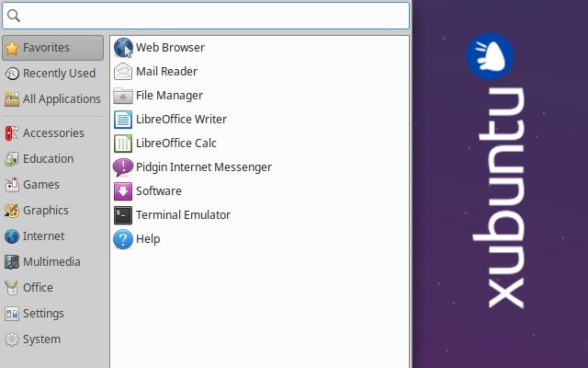
Task: Open the Games category
Action: pyautogui.click(x=41, y=185)
